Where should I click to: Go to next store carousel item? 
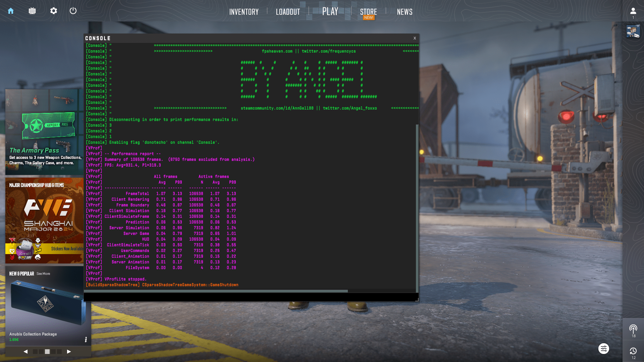[69, 352]
